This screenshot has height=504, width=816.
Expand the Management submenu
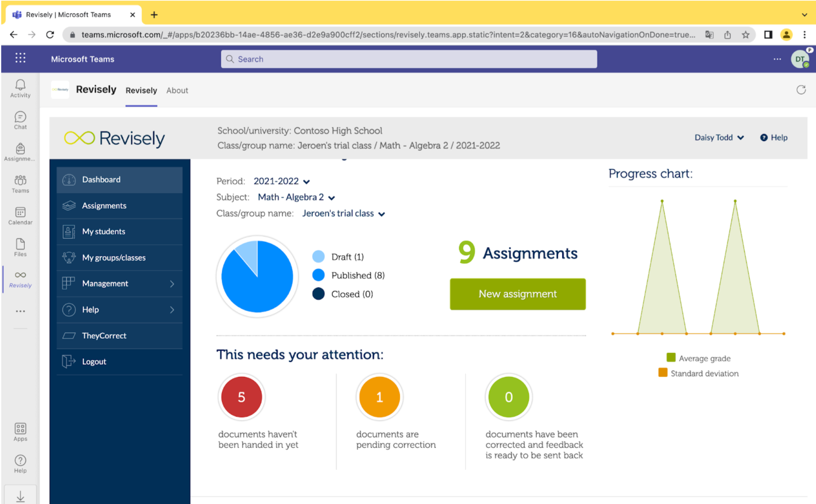pyautogui.click(x=105, y=283)
